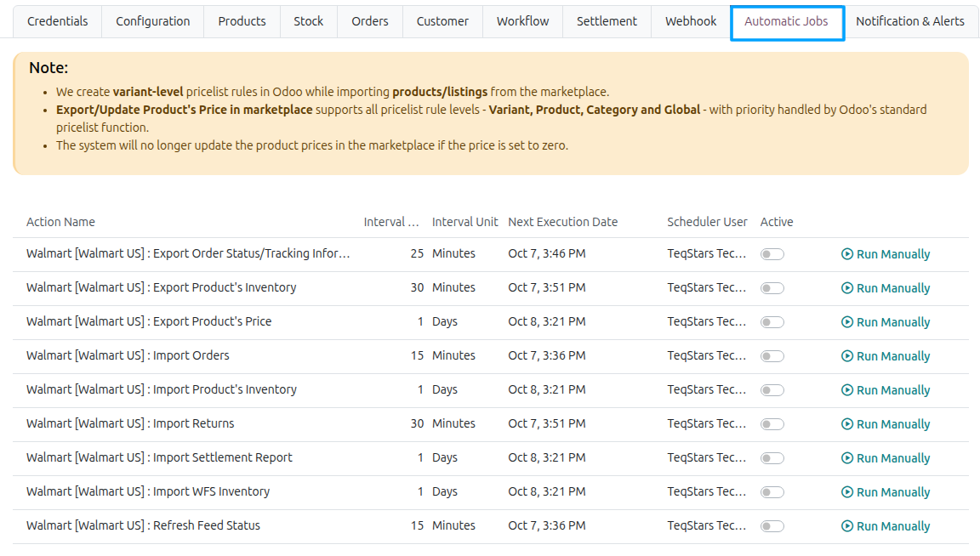Screen dimensions: 980x556
Task: Click Oct 7, 3:46 PM execution date
Action: pyautogui.click(x=547, y=253)
